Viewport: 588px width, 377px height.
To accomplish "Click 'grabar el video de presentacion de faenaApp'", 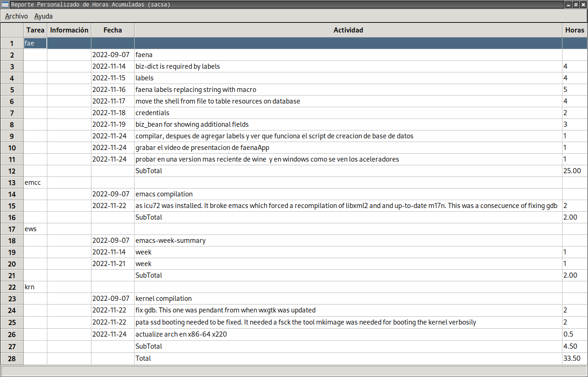I will [x=348, y=148].
